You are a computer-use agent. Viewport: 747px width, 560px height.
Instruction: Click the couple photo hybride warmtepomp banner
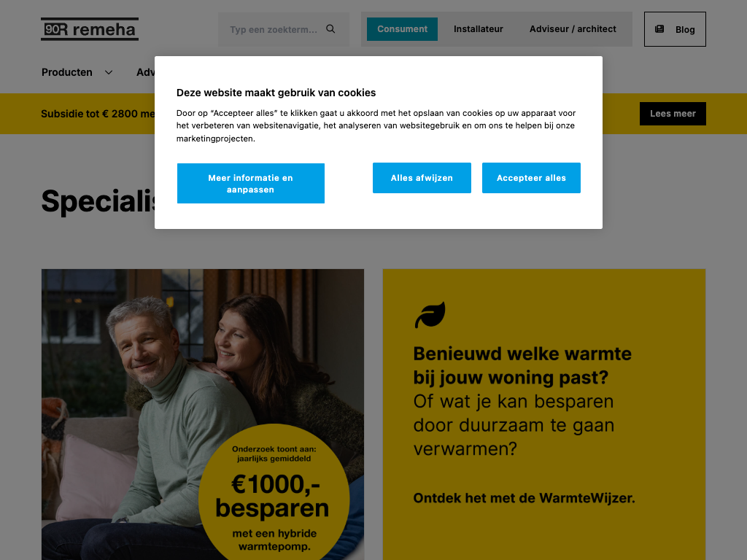pyautogui.click(x=203, y=414)
